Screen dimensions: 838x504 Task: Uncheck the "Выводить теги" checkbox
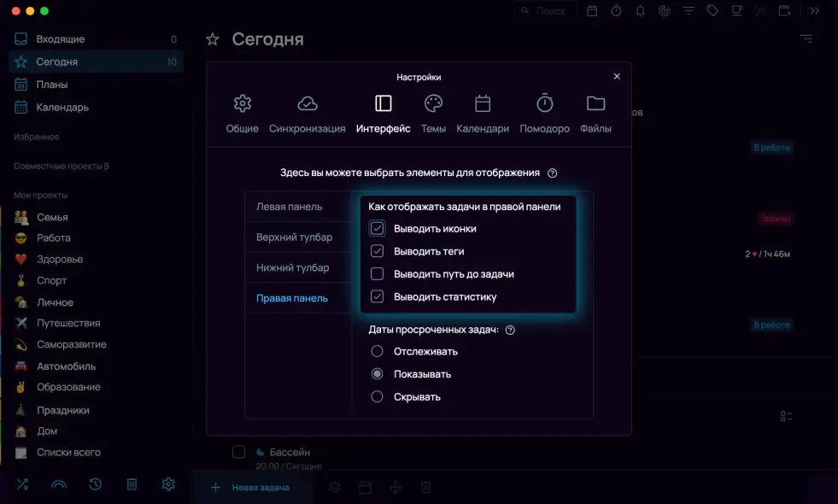[377, 251]
